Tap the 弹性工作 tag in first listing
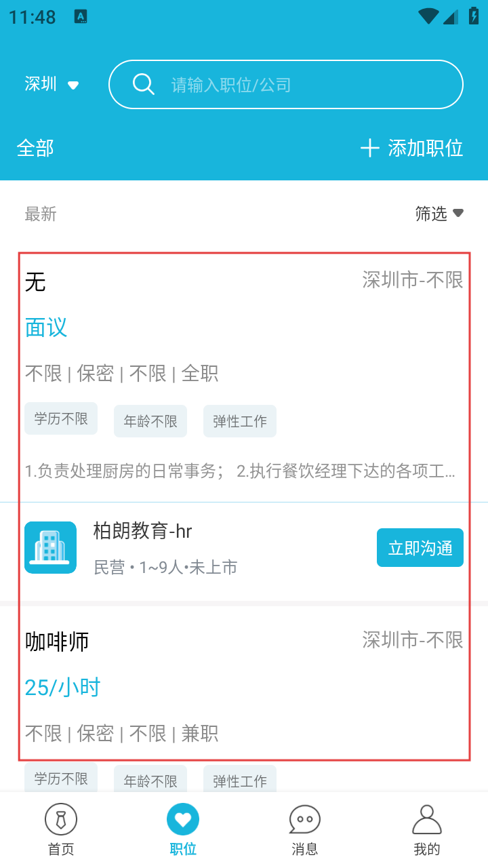 (239, 421)
